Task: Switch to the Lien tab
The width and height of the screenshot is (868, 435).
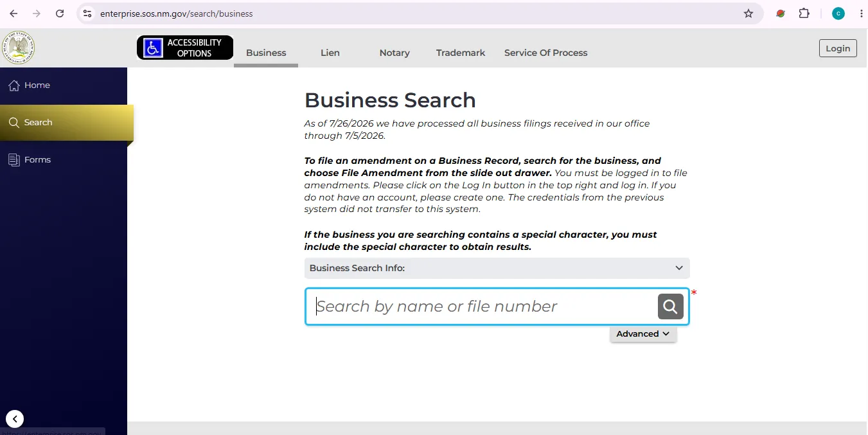Action: [330, 53]
